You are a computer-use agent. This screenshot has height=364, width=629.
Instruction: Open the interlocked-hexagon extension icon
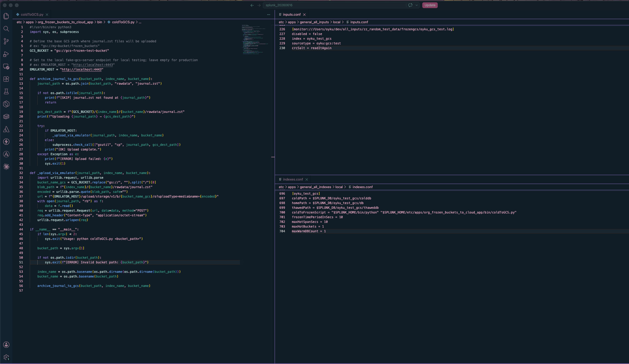pos(6,104)
